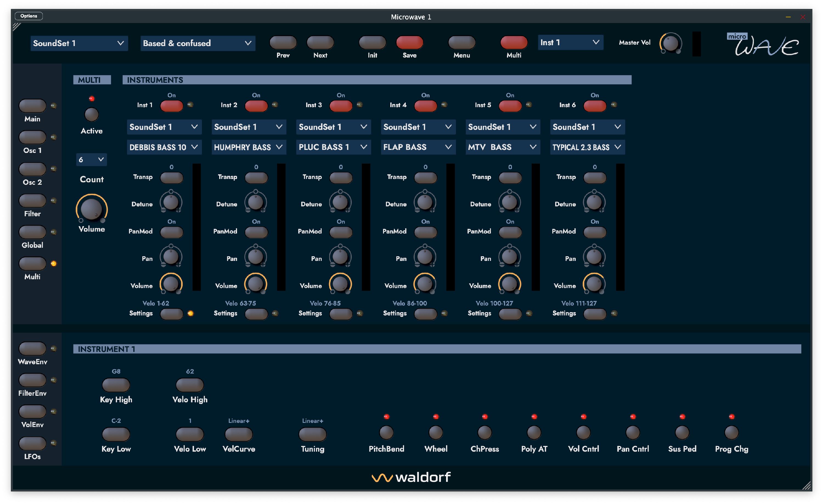Toggle the Inst 2 PanMod switch
823x504 pixels.
(256, 232)
